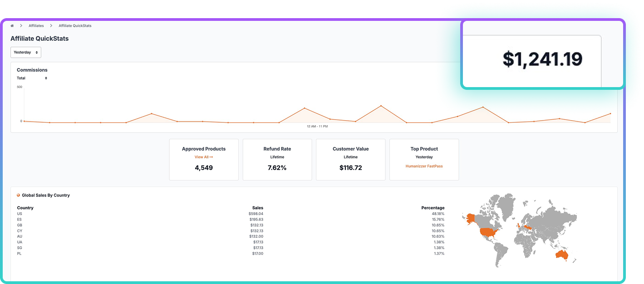Select the Customer Value stat card
Image resolution: width=644 pixels, height=284 pixels.
(x=350, y=159)
